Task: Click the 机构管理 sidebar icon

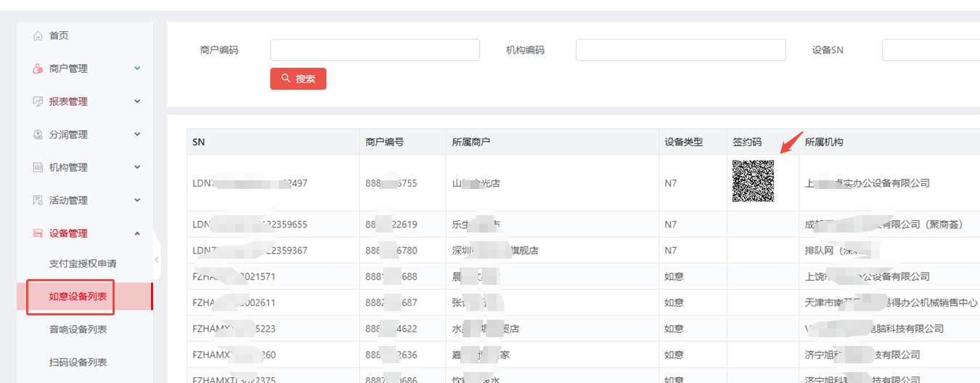Action: [38, 167]
